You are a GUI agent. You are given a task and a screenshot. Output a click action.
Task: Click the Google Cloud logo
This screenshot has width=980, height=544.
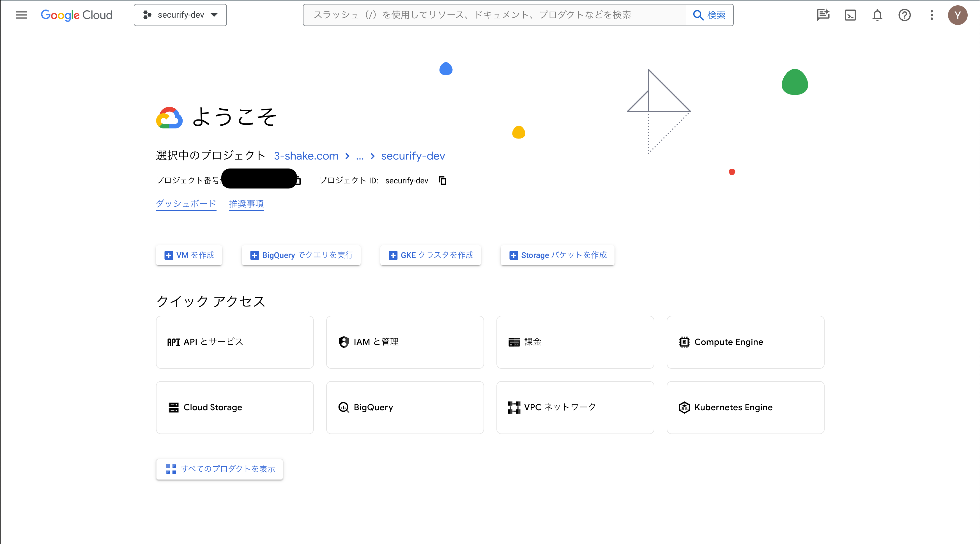77,15
